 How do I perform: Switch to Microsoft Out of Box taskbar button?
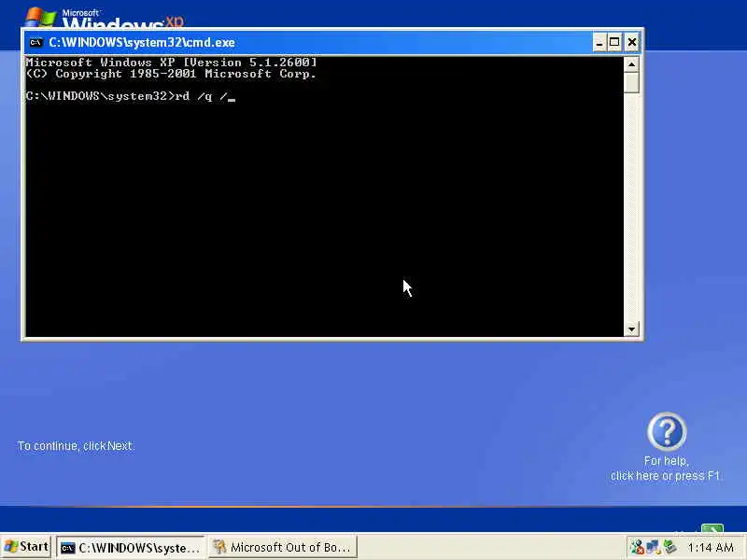pyautogui.click(x=283, y=547)
